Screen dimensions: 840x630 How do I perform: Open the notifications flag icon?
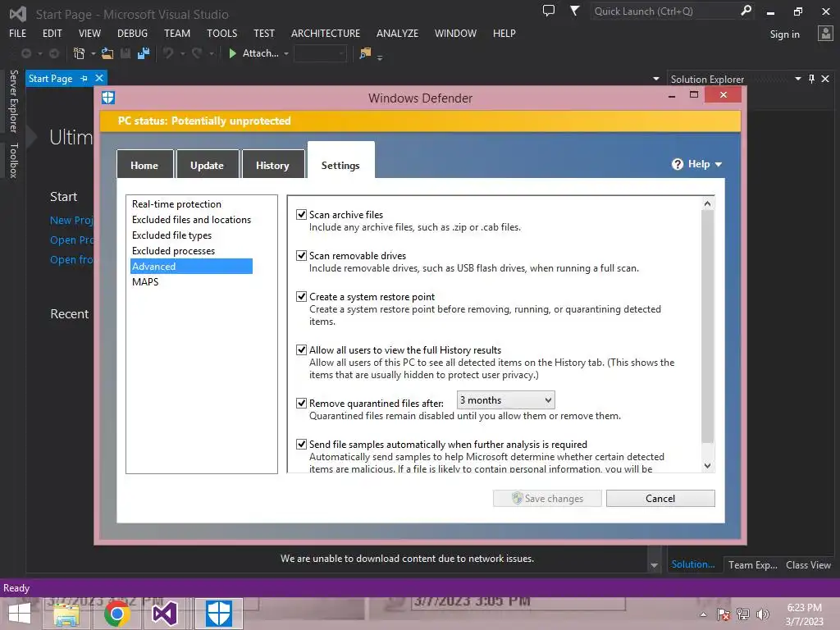(574, 11)
